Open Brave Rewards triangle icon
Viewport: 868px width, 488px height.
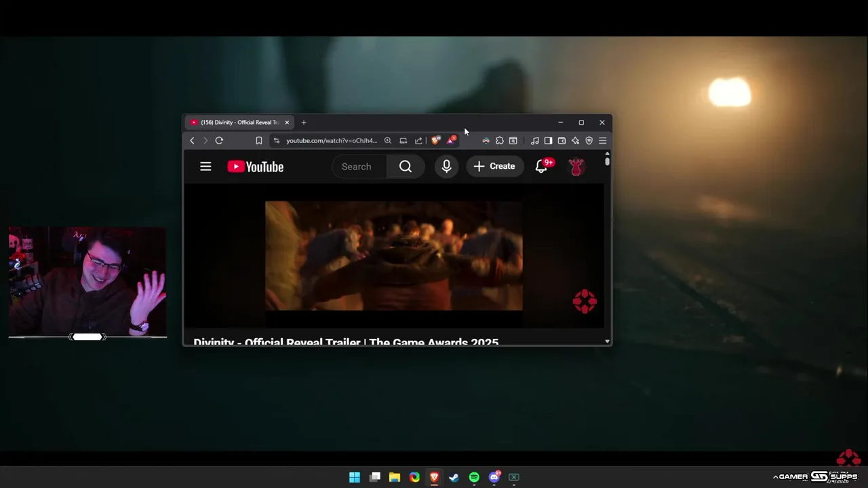451,140
